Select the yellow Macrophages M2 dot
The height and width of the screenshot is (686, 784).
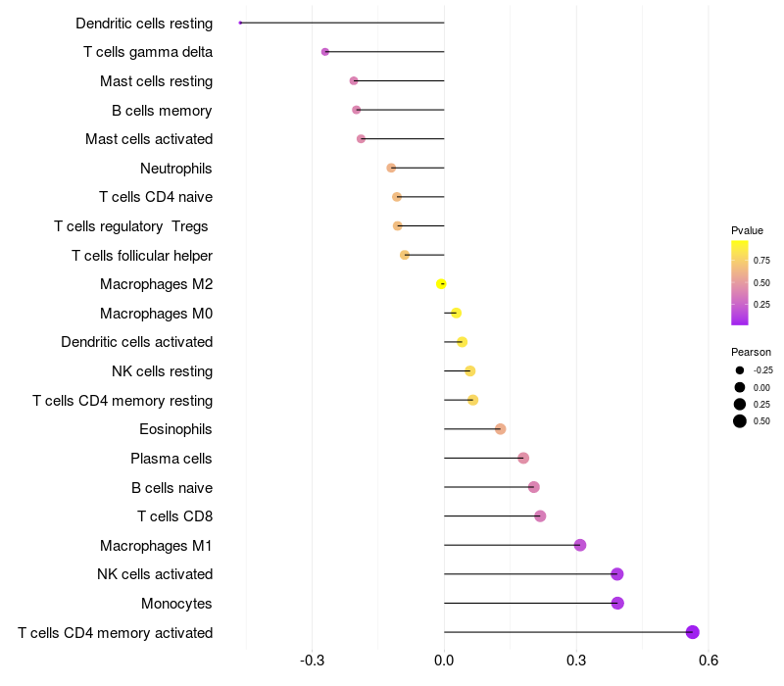click(x=442, y=284)
